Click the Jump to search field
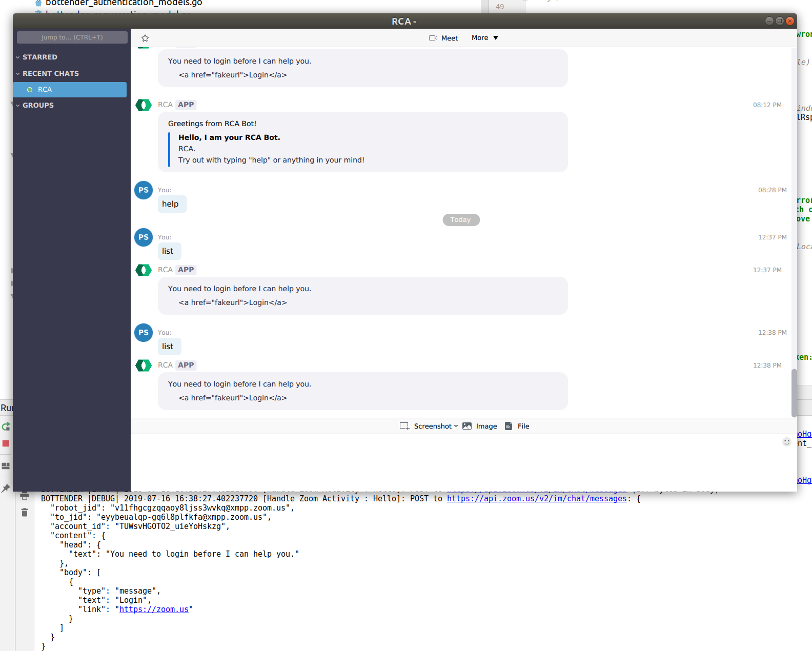812x651 pixels. (x=72, y=37)
